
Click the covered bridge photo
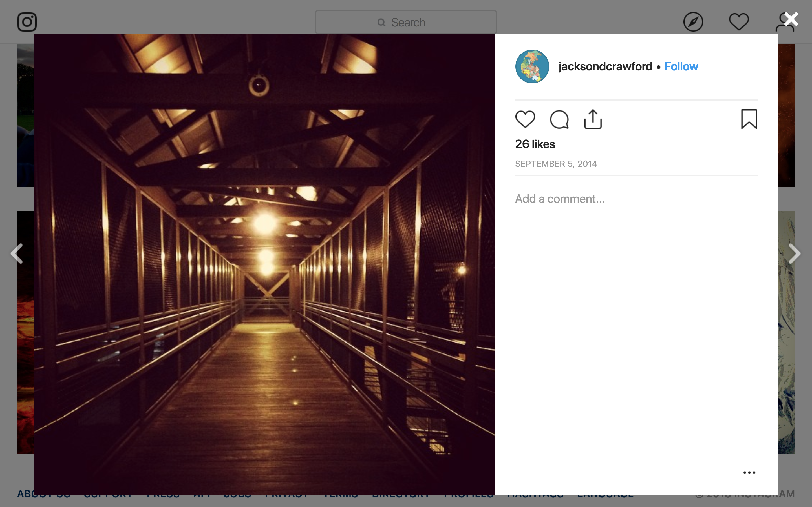pos(264,264)
